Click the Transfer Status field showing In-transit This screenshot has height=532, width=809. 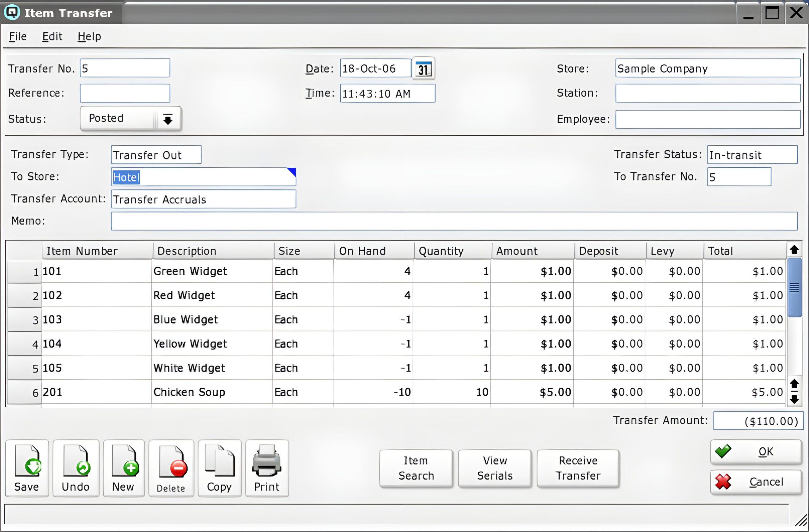point(752,155)
